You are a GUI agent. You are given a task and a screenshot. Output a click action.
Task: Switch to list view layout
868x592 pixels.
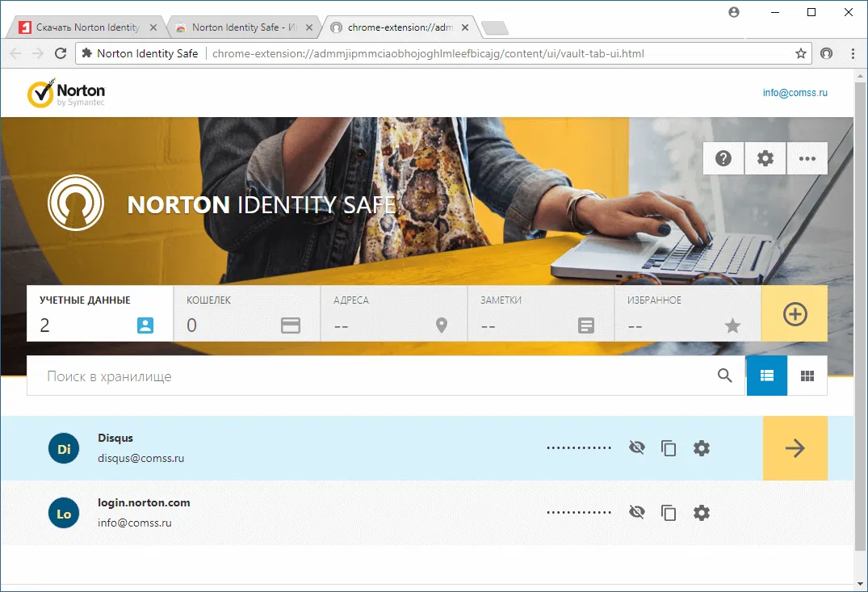(x=767, y=376)
